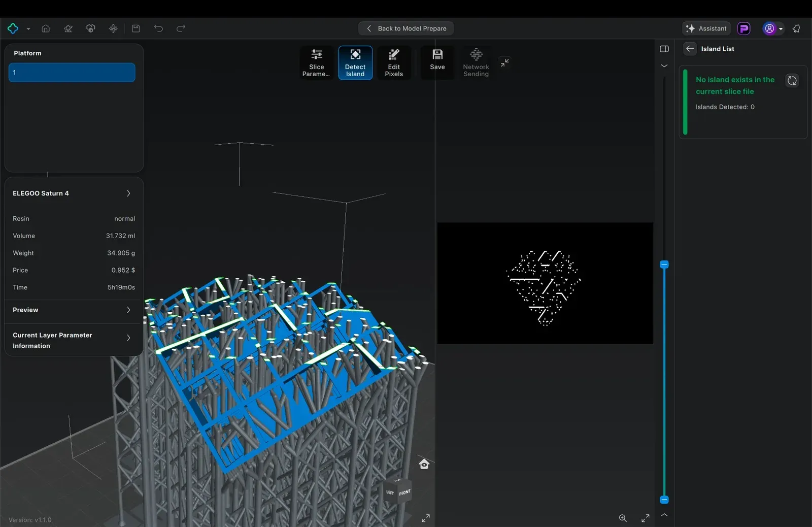Click the Islands Detected: 0 text
The image size is (812, 527).
(x=725, y=107)
